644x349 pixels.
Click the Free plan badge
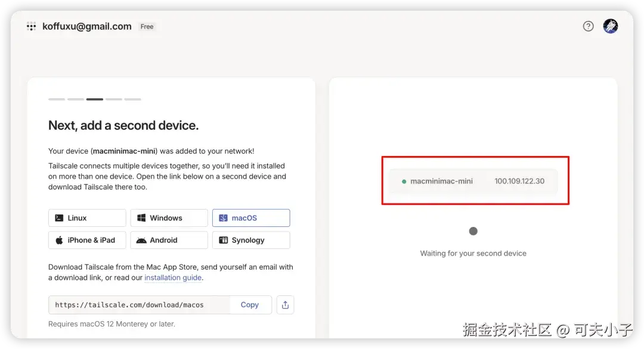[147, 27]
